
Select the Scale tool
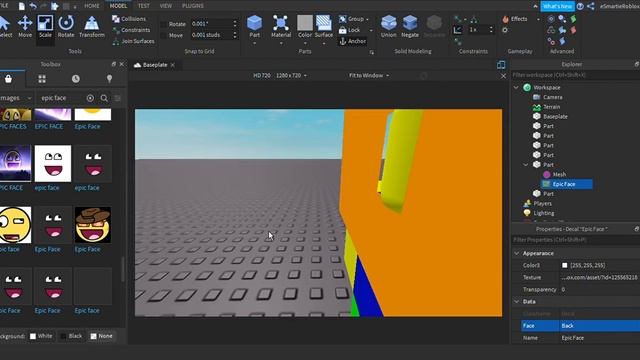(x=45, y=27)
